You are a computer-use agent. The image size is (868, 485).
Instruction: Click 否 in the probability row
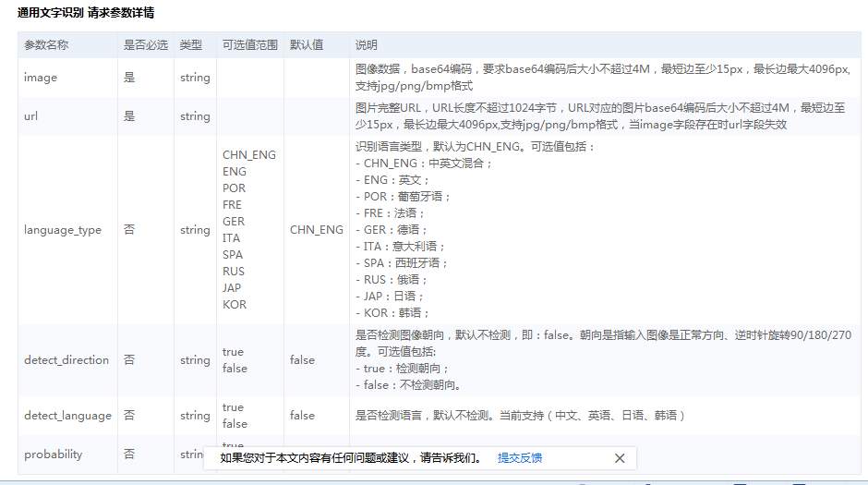pyautogui.click(x=129, y=454)
